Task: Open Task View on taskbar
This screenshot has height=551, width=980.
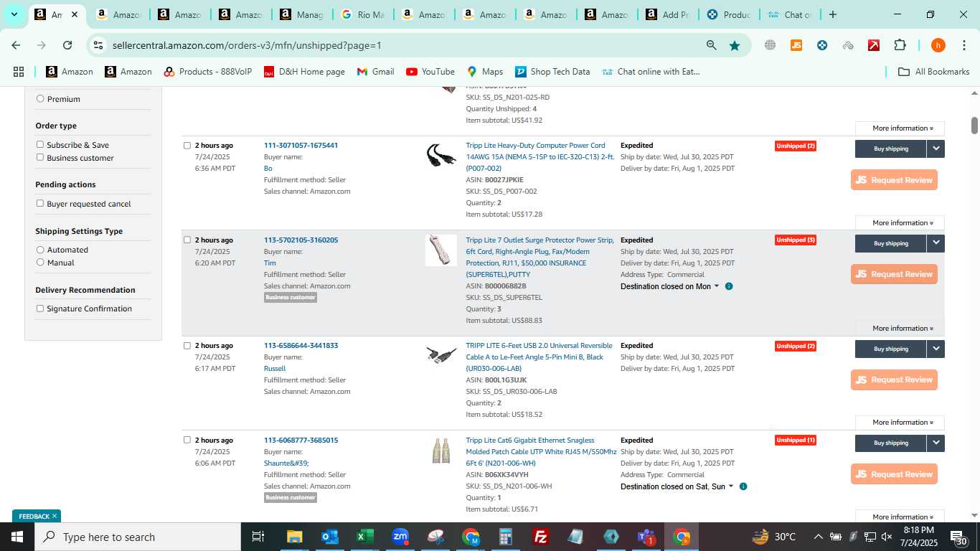Action: pos(258,537)
